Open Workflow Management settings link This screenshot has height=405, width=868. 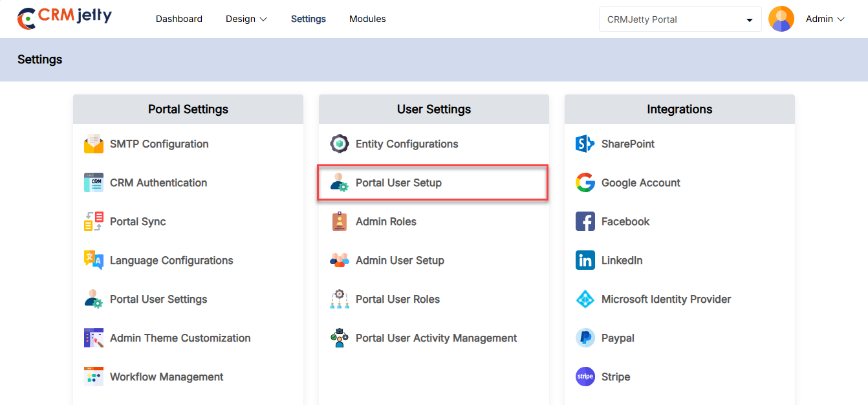tap(166, 377)
